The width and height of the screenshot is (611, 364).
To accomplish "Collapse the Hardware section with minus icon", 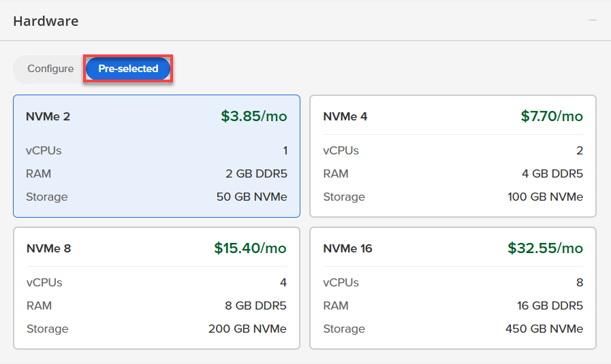I will [x=593, y=20].
